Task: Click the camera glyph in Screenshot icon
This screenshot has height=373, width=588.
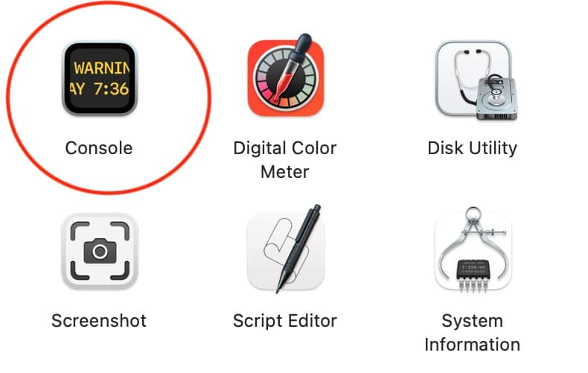Action: [x=100, y=251]
